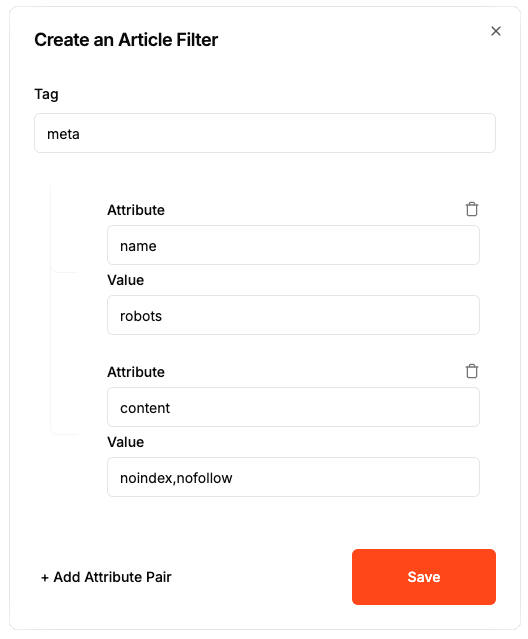Screen dimensions: 528x639
Task: Save the article filter
Action: [424, 577]
